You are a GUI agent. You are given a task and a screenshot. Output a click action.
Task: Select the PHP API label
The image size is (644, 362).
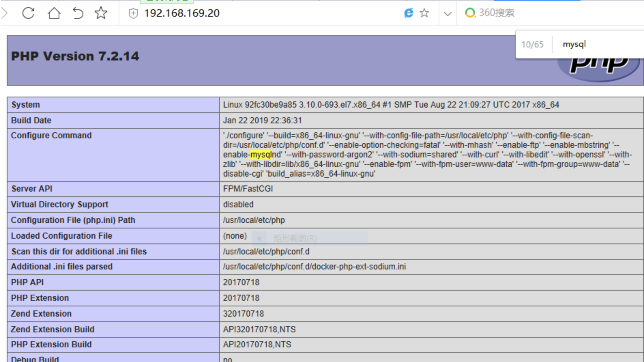pyautogui.click(x=27, y=282)
